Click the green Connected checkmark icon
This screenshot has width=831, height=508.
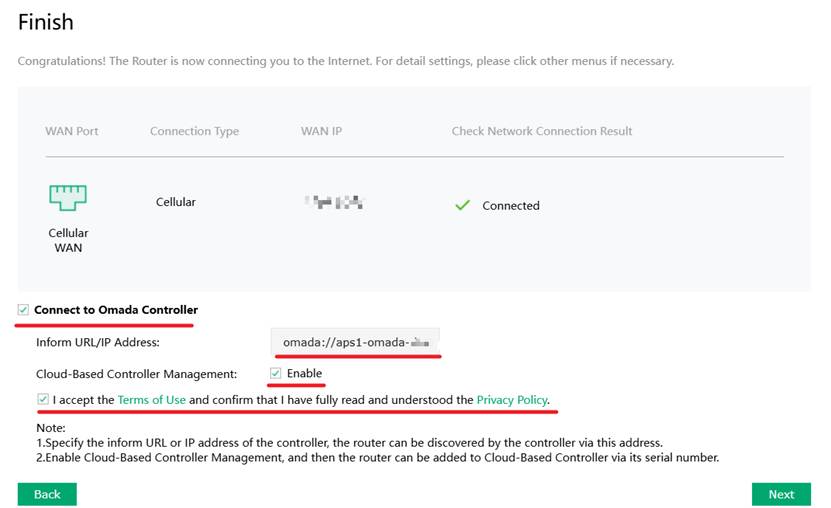tap(462, 205)
